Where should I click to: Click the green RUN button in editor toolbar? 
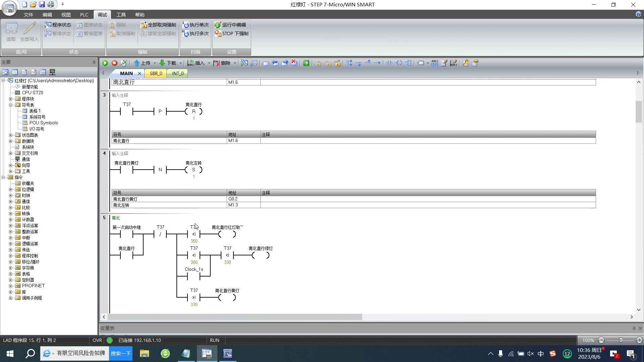point(105,63)
